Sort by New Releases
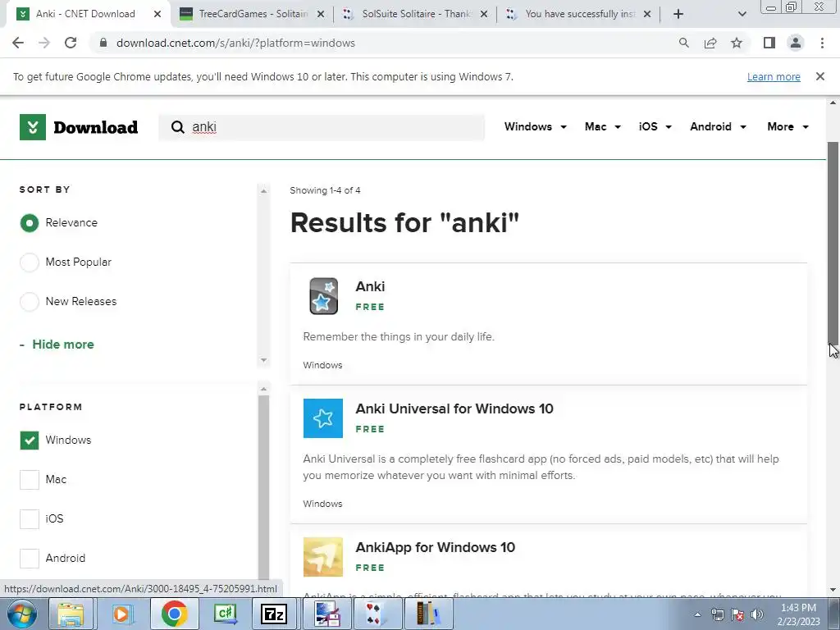 tap(30, 302)
